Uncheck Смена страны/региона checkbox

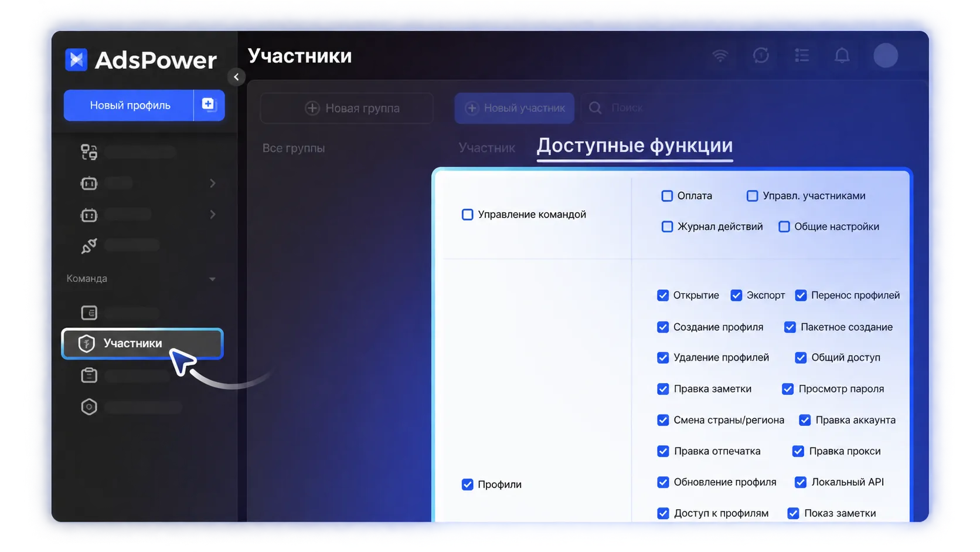point(663,420)
